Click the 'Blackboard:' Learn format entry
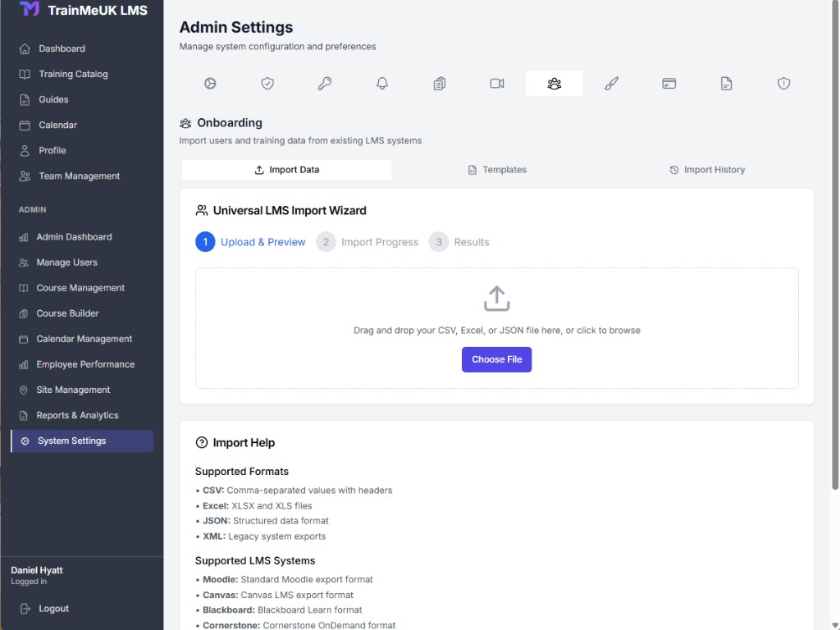Viewport: 840px width, 630px height. tap(279, 610)
